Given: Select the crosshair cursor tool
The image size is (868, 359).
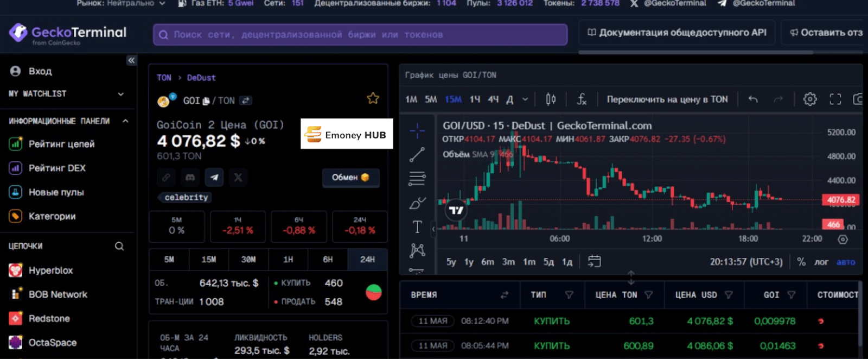Looking at the screenshot, I should [x=417, y=130].
